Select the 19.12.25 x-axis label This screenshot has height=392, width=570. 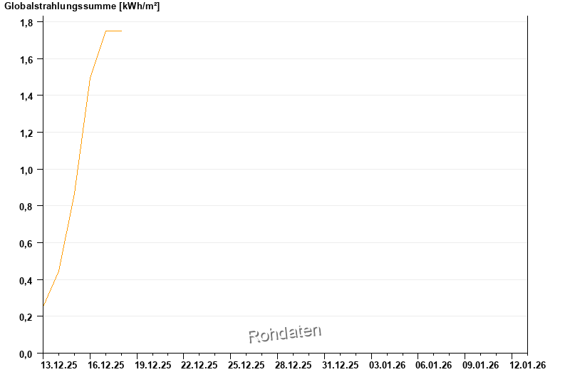[152, 365]
